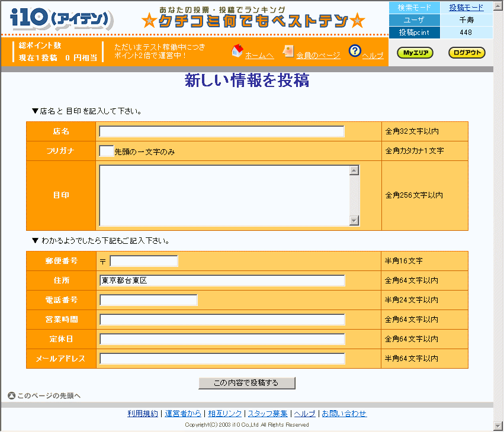Open the お問い合わせ footer link
This screenshot has width=504, height=432.
[x=344, y=414]
